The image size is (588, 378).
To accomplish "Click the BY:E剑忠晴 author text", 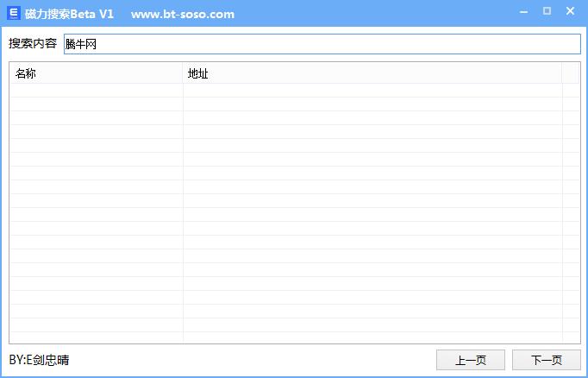I will (x=39, y=360).
